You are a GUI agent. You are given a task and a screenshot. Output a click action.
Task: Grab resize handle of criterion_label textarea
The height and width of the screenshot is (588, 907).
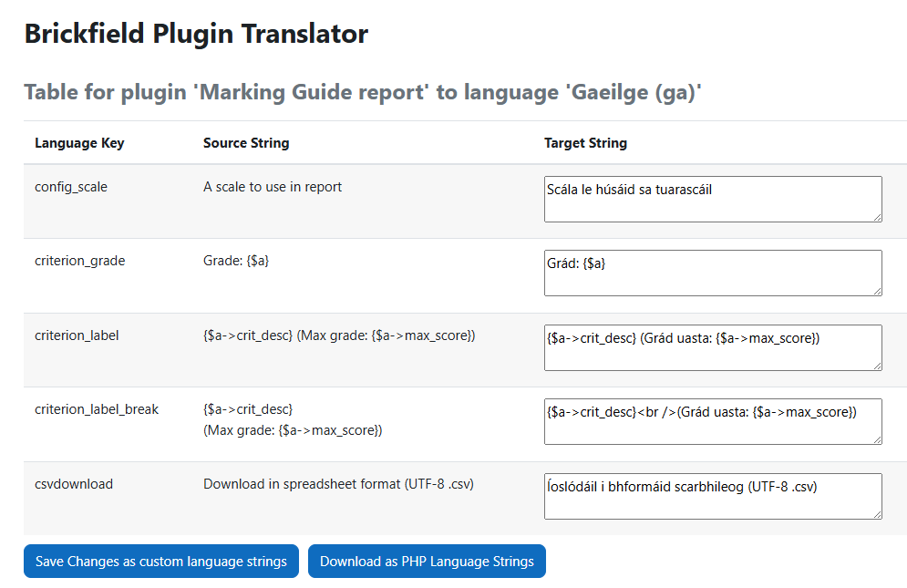[878, 366]
